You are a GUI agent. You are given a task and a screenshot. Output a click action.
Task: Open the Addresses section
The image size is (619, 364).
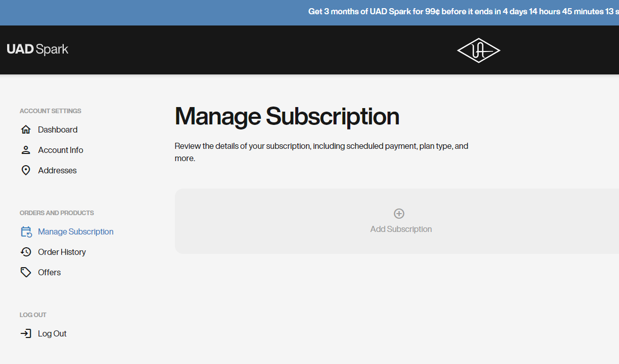[x=57, y=170]
